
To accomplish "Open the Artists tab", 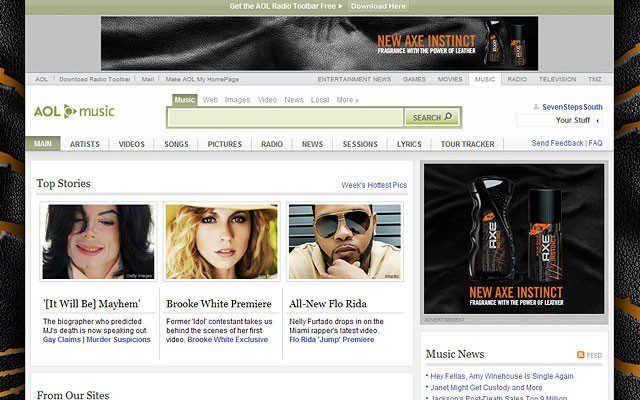I will coord(84,144).
